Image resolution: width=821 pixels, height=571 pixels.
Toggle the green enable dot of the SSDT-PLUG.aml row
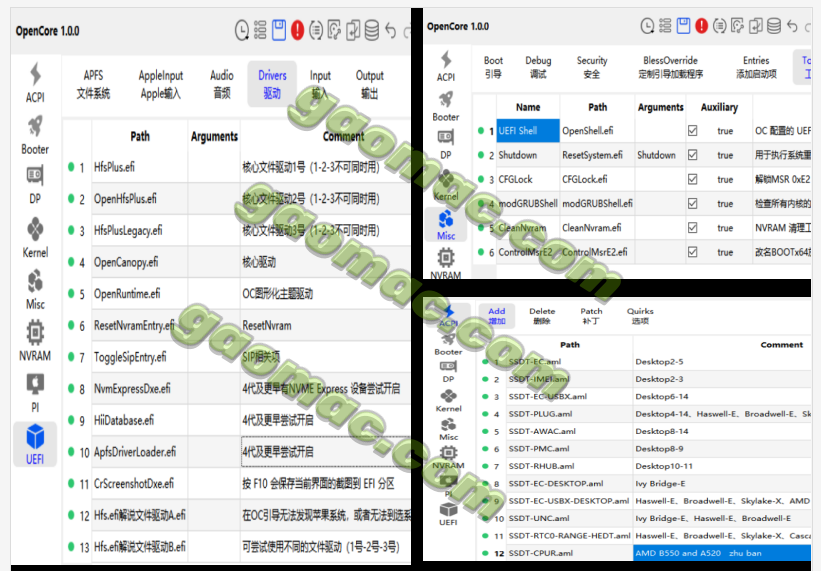(x=485, y=413)
